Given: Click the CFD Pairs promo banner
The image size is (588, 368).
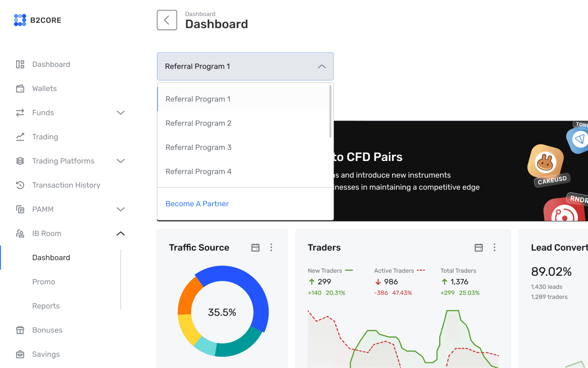Looking at the screenshot, I should click(461, 171).
